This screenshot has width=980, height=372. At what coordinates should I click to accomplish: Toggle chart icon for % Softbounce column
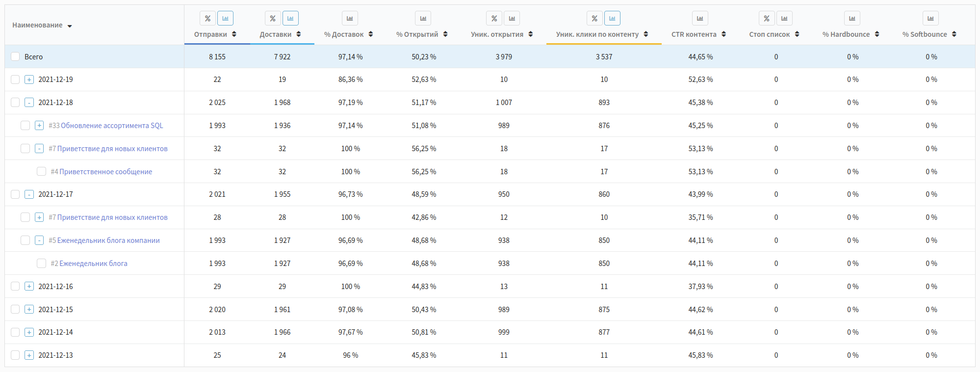930,19
